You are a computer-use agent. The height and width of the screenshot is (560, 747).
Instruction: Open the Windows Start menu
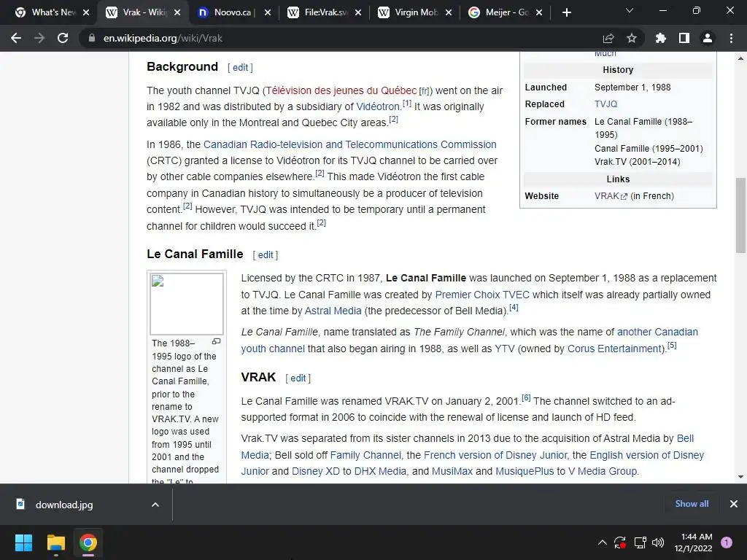point(23,542)
